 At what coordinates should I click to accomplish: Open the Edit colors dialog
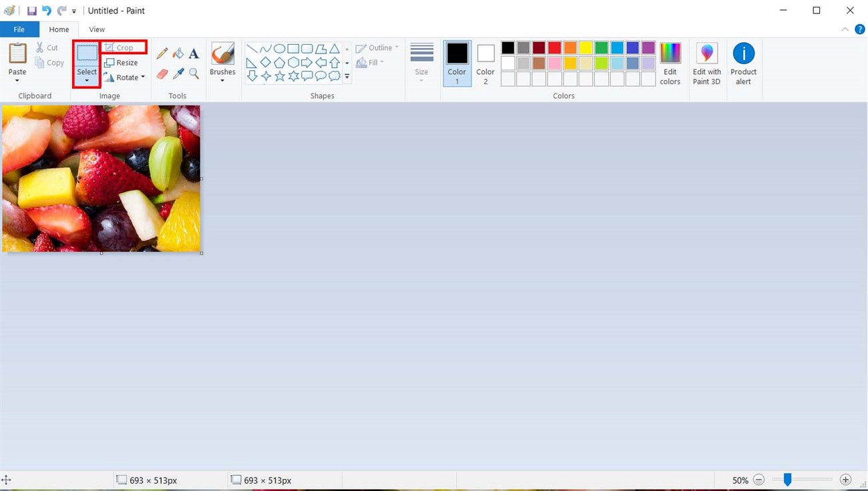(x=670, y=63)
